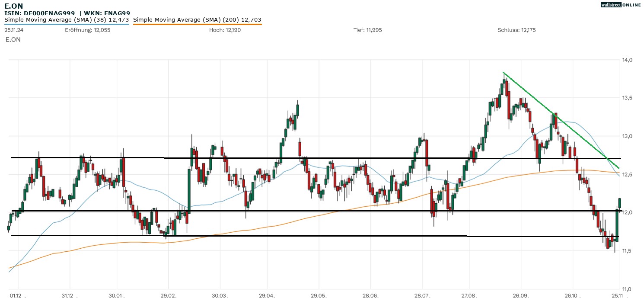This screenshot has height=298, width=644.
Task: Click the E.ON chart title
Action: pyautogui.click(x=13, y=6)
